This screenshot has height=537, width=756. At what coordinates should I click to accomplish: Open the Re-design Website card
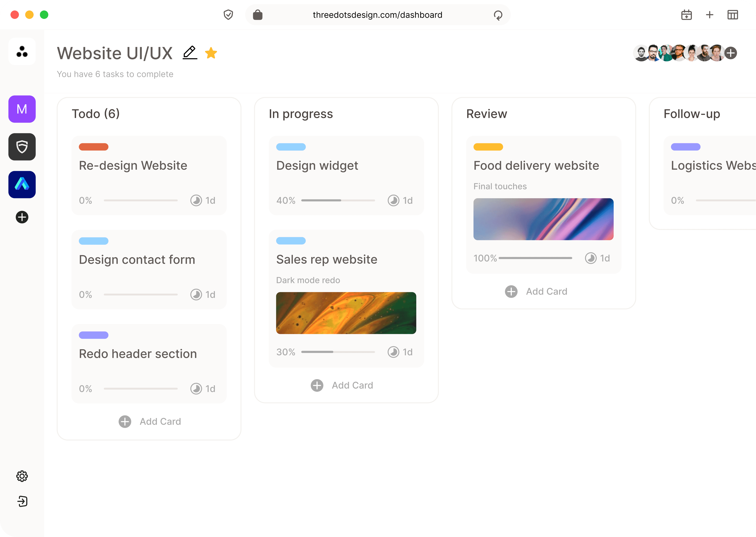[x=149, y=175]
